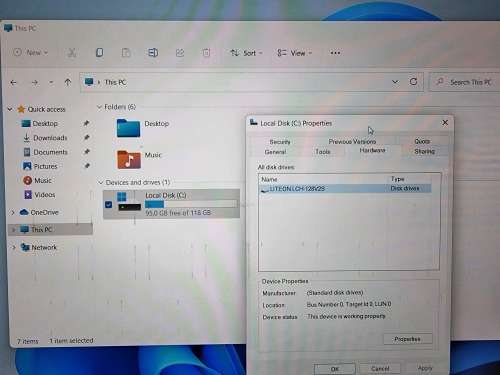Screen dimensions: 500x375
Task: Click the Name column header
Action: tap(269, 179)
